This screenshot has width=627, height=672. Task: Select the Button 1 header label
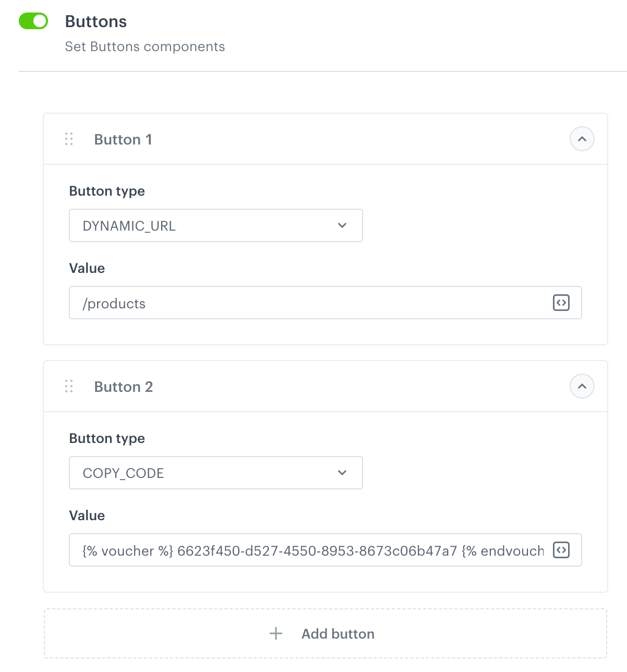pos(123,139)
